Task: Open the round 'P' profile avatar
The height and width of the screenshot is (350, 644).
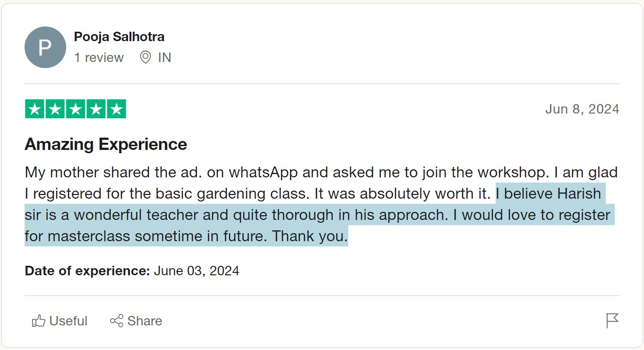Action: coord(45,47)
